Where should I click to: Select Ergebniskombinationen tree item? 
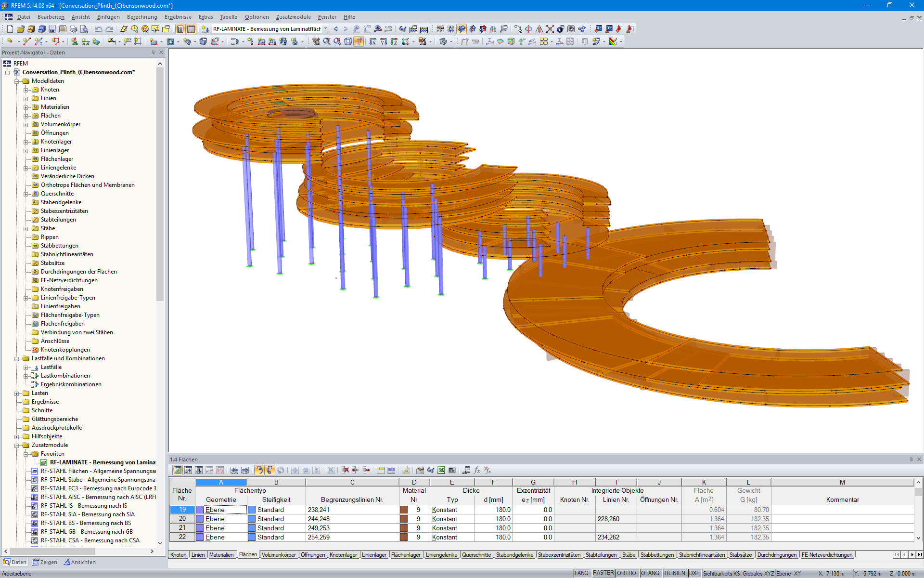[71, 384]
